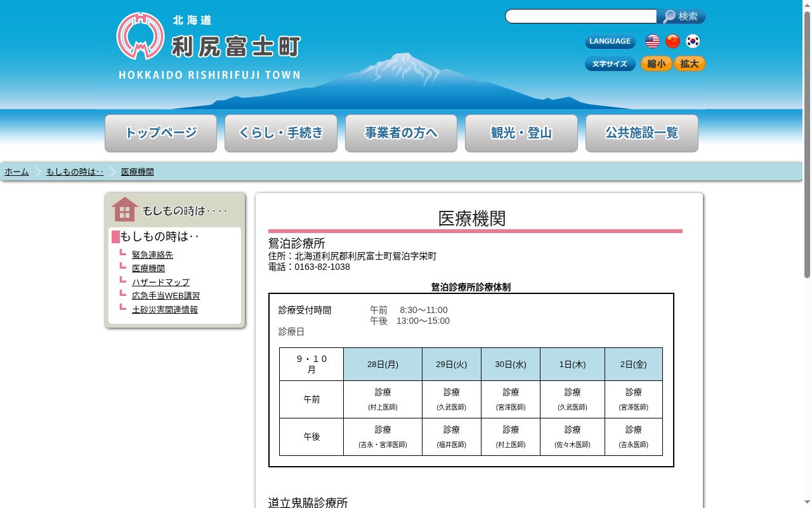Select the Korean flag language icon

point(693,41)
